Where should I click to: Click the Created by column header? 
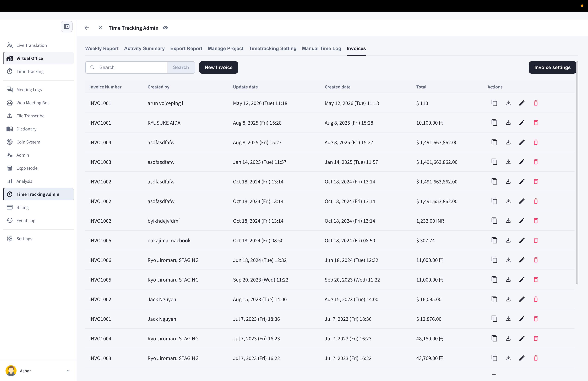(x=158, y=87)
